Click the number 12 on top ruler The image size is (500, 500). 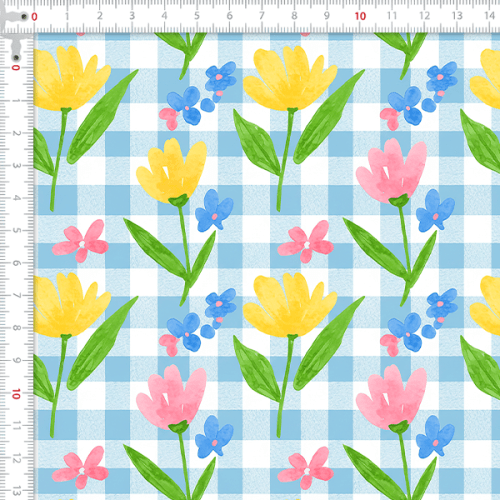424,16
